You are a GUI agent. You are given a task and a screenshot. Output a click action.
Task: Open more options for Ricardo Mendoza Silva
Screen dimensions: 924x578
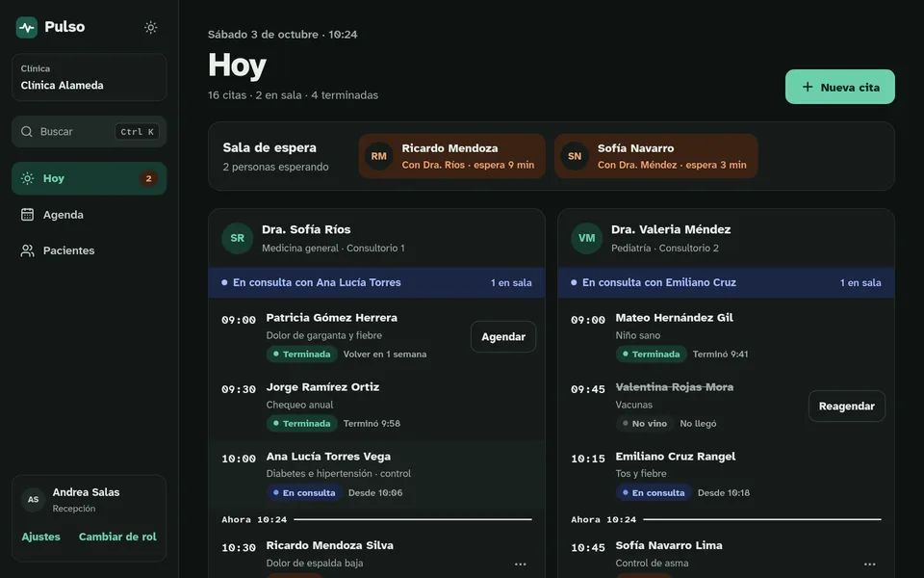[521, 564]
